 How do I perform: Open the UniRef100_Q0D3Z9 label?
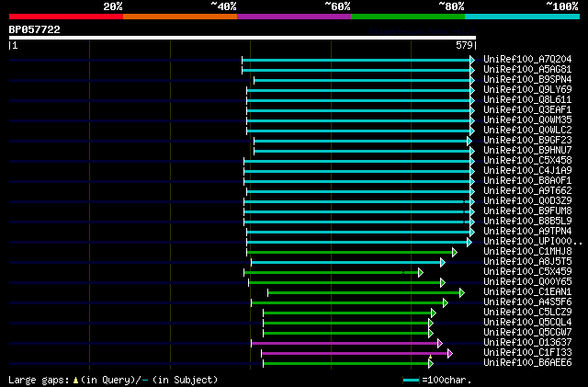527,201
